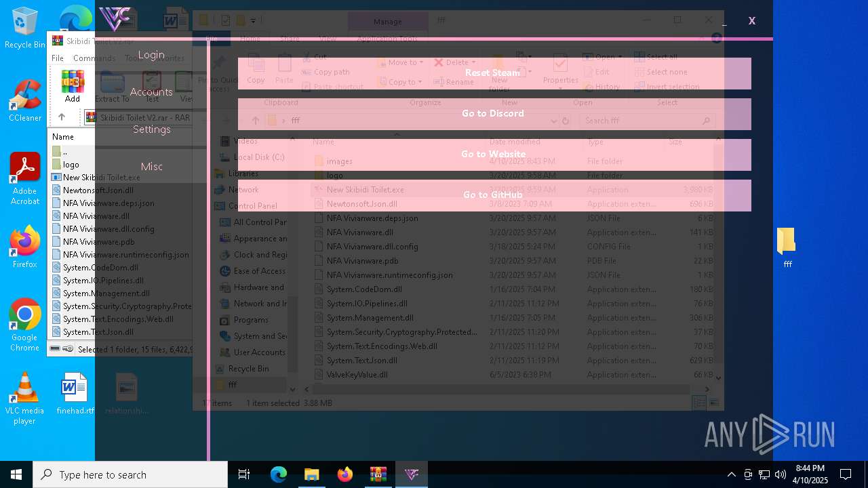
Task: Click the NFA Vivianware.pdb file icon in WinRAR
Action: [57, 242]
